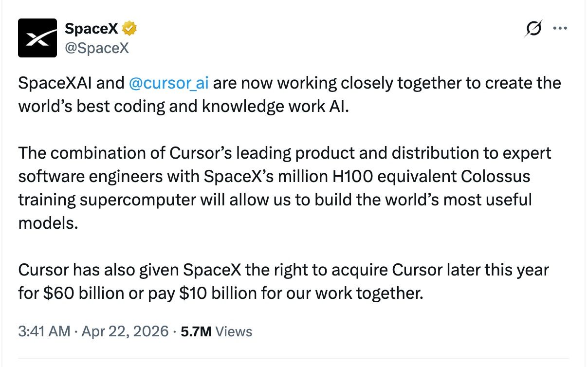Click the gray @SpaceX handle
588x367 pixels.
[97, 48]
